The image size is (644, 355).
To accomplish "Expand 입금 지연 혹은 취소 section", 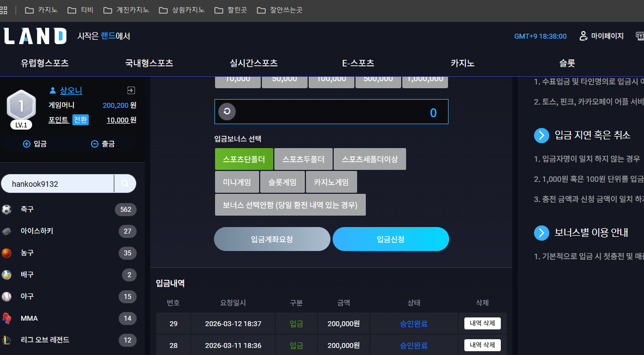I will (541, 135).
